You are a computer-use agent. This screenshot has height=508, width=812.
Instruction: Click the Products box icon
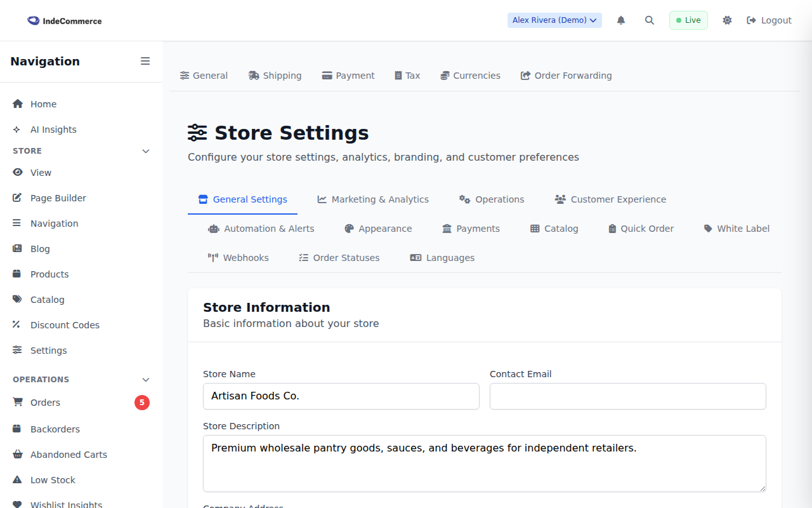[x=17, y=274]
